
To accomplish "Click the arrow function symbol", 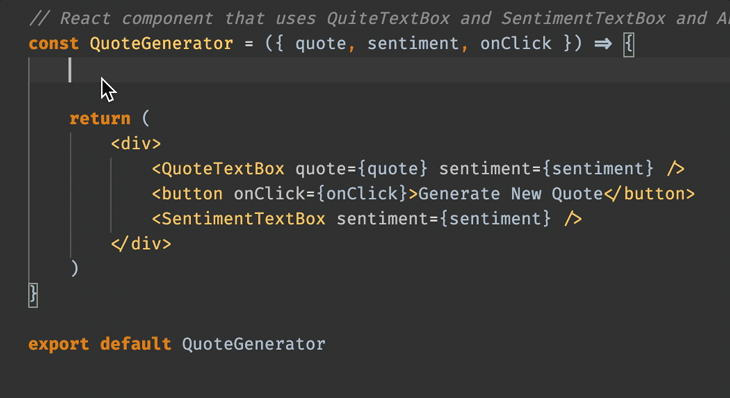I will tap(603, 44).
